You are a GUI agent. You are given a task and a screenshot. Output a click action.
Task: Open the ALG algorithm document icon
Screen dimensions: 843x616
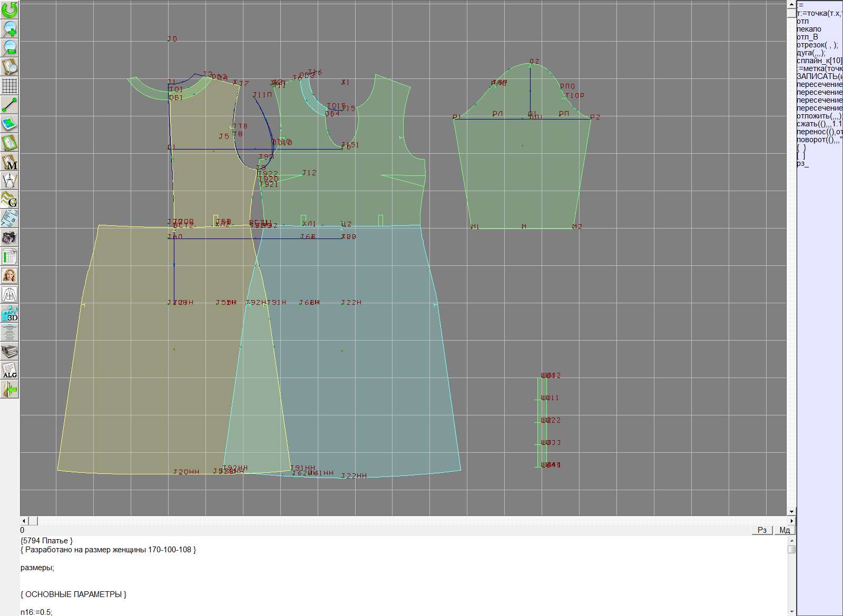click(9, 370)
